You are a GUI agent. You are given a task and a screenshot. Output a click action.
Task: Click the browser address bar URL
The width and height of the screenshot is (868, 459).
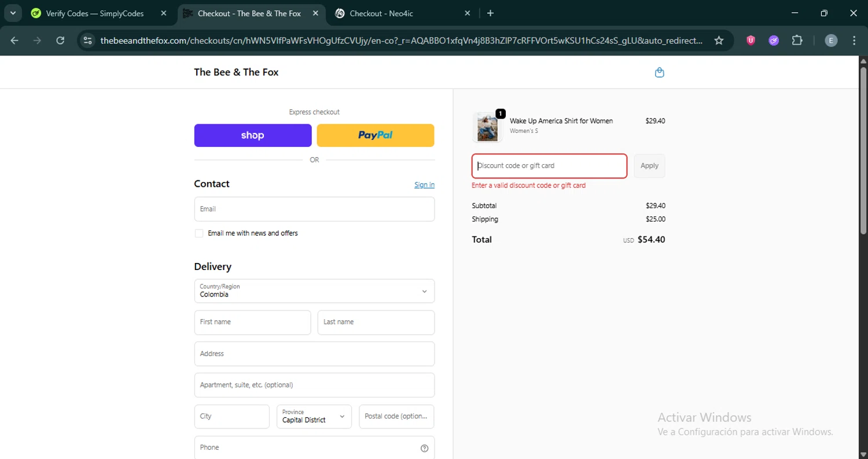(402, 40)
